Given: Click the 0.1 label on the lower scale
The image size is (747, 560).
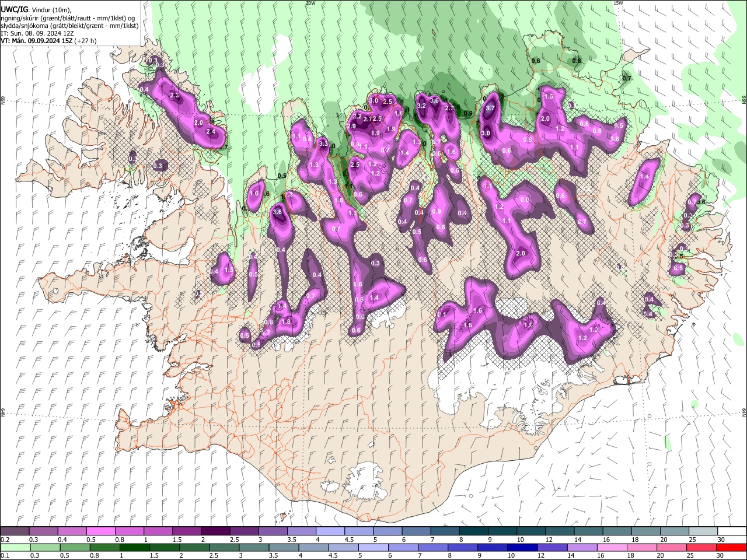Looking at the screenshot, I should (5, 555).
